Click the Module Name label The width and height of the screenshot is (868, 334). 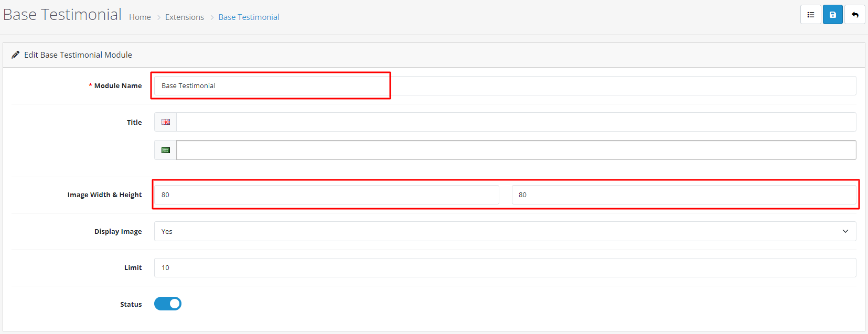tap(117, 86)
